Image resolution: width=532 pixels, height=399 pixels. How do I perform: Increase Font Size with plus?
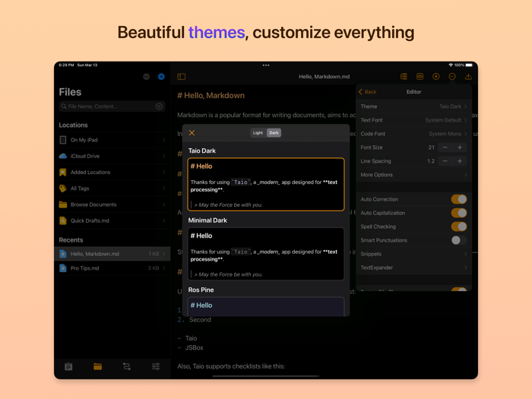pyautogui.click(x=460, y=147)
